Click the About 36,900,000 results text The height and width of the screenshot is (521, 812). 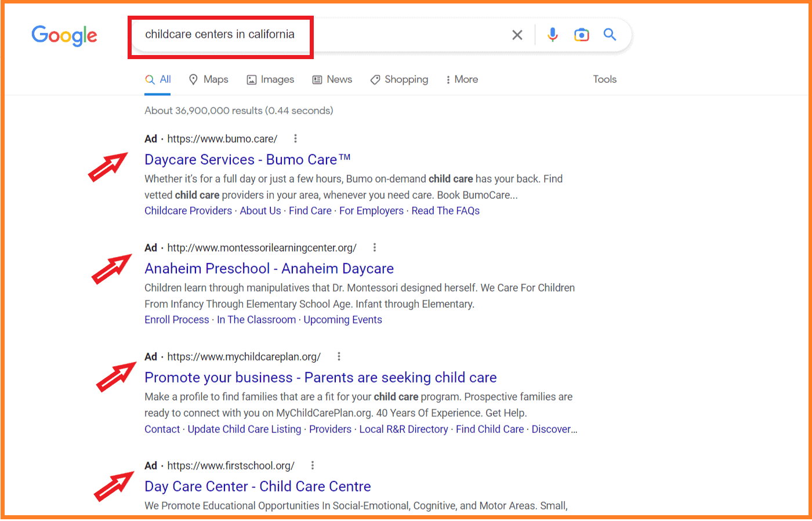[239, 111]
